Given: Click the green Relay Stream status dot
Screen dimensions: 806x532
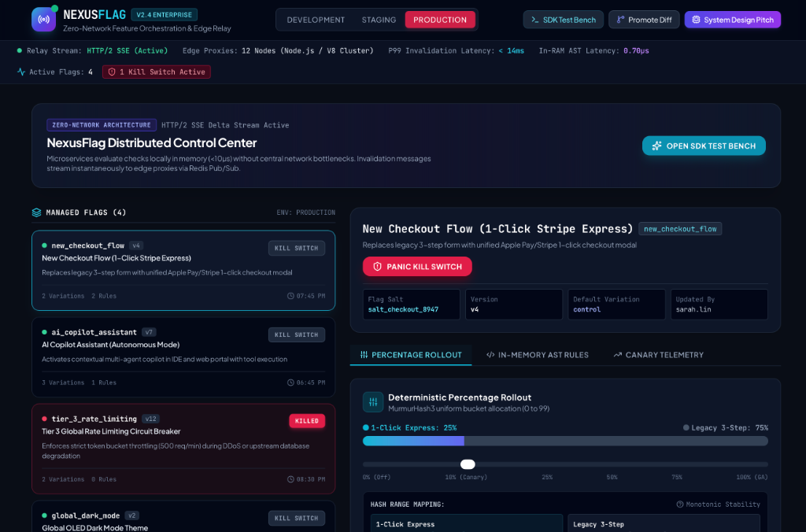Looking at the screenshot, I should (20, 50).
